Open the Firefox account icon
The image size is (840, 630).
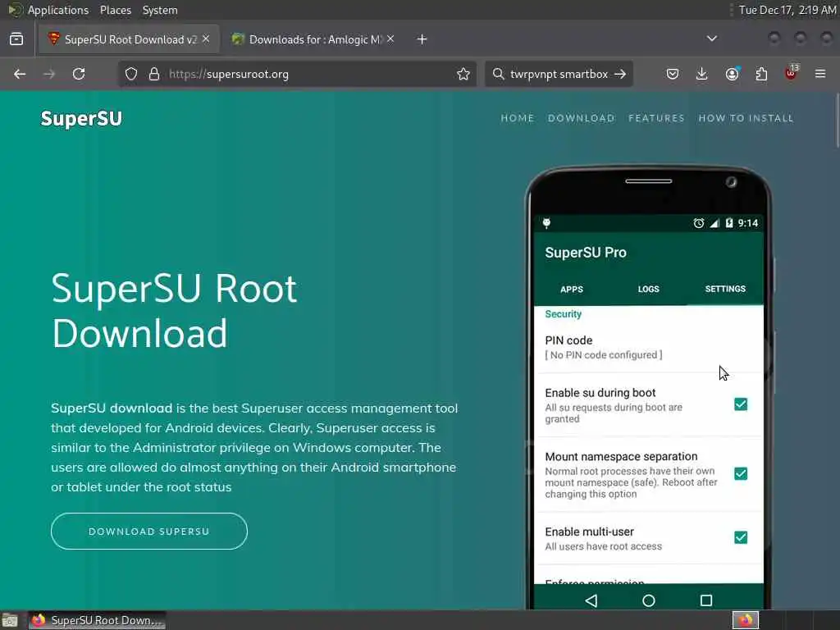pyautogui.click(x=732, y=74)
